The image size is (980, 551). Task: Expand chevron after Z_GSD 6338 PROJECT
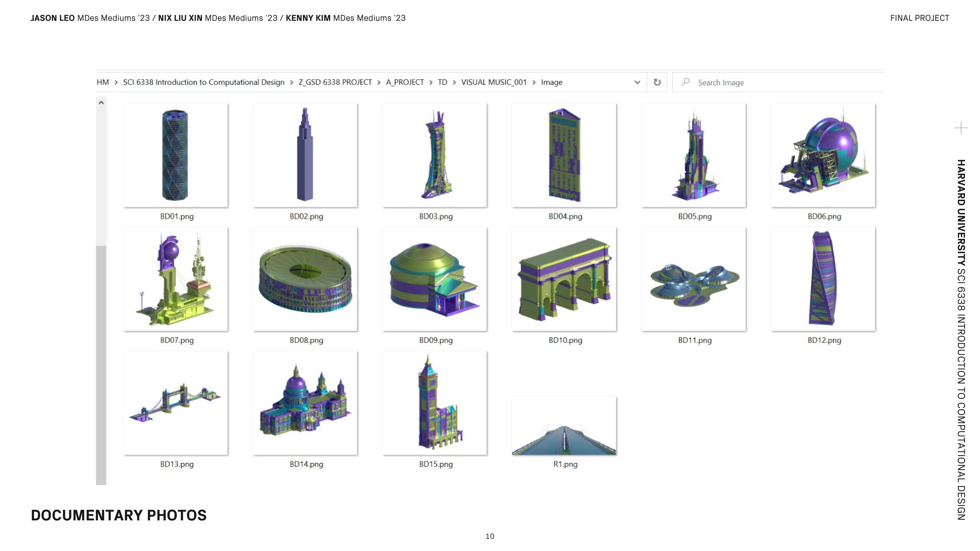pyautogui.click(x=379, y=83)
